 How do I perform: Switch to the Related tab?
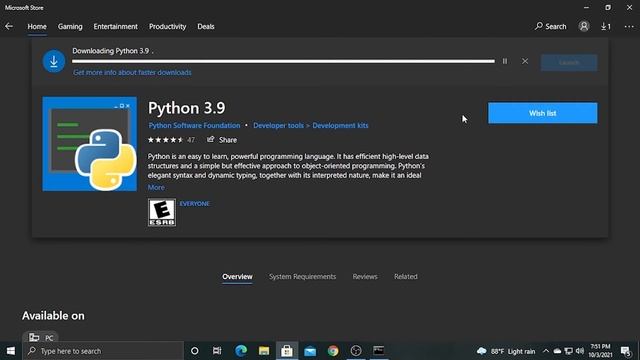coord(406,277)
